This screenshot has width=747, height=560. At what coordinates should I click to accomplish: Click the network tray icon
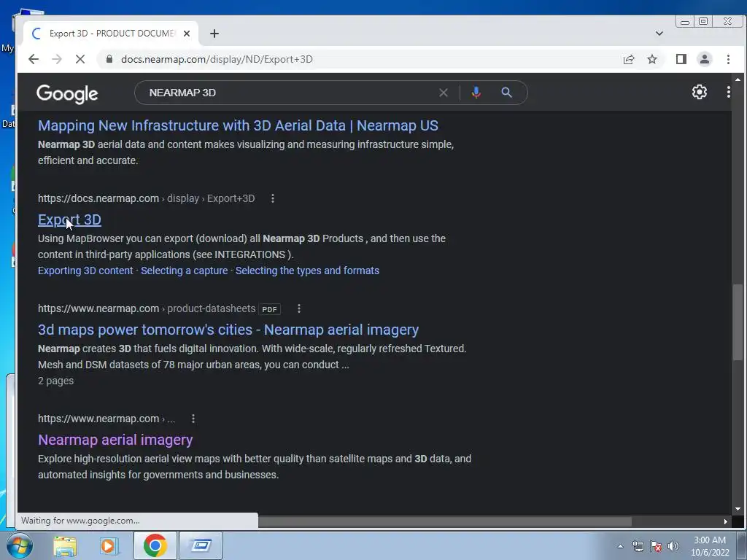point(638,546)
